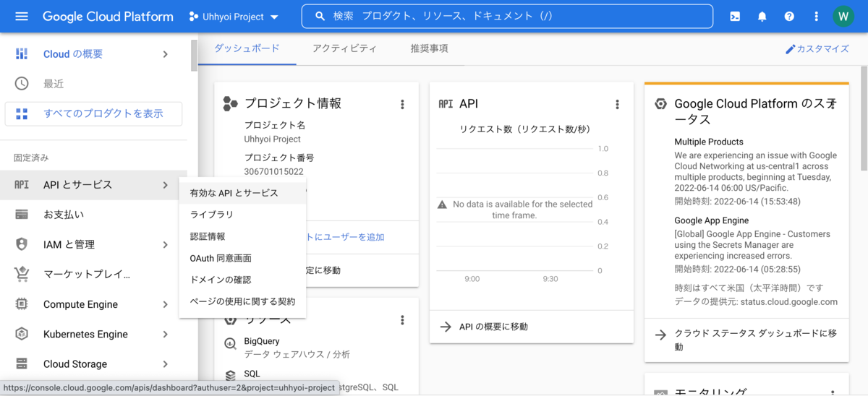Select 認証情報 in the submenu
The width and height of the screenshot is (868, 396).
242,236
